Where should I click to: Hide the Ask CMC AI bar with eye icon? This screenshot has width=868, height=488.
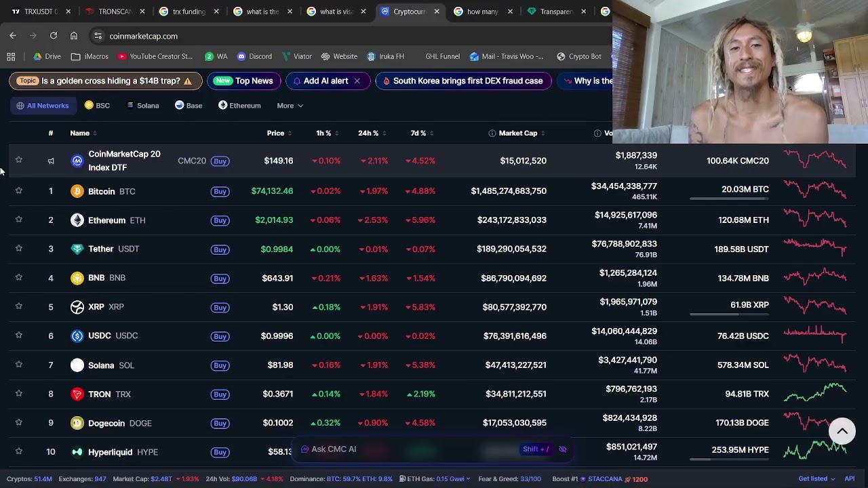[x=562, y=449]
